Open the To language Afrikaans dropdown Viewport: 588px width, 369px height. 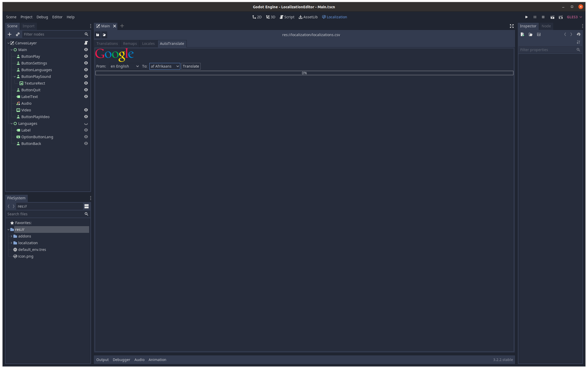pyautogui.click(x=165, y=66)
